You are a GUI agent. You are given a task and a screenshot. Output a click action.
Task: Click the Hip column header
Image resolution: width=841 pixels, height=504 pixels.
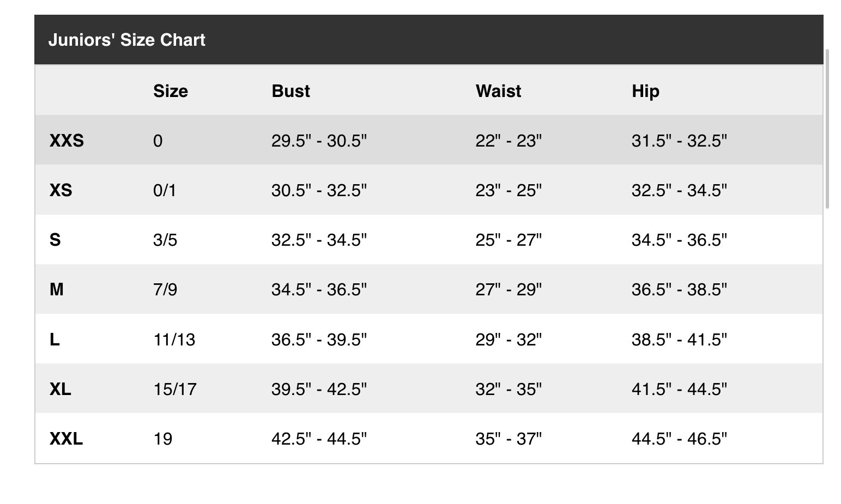coord(645,91)
